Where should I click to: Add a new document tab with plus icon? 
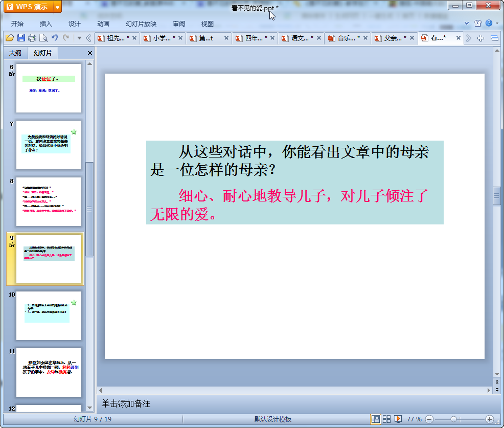tap(480, 38)
